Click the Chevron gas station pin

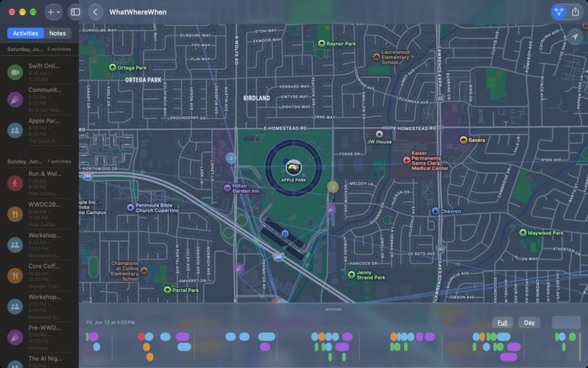[436, 211]
